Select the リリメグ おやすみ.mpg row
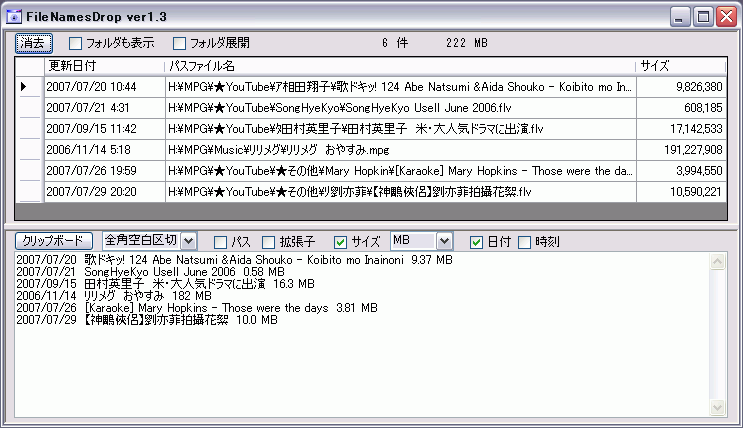743x428 pixels. pyautogui.click(x=400, y=149)
